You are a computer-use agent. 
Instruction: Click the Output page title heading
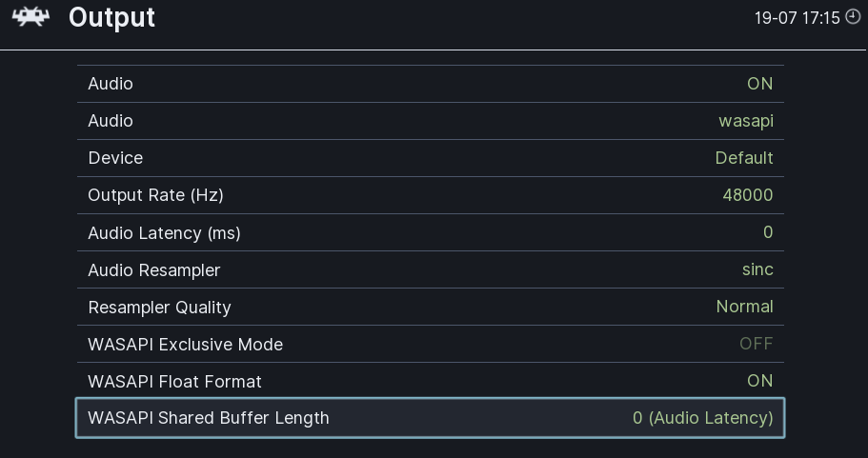click(x=111, y=18)
